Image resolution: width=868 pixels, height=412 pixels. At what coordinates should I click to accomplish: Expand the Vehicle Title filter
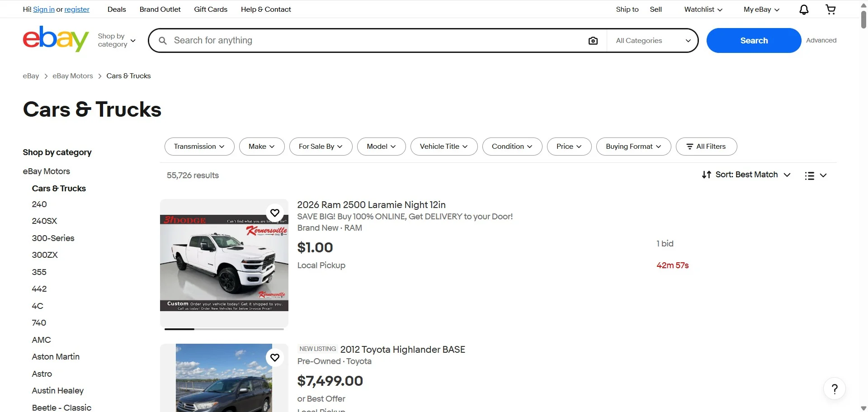click(444, 147)
